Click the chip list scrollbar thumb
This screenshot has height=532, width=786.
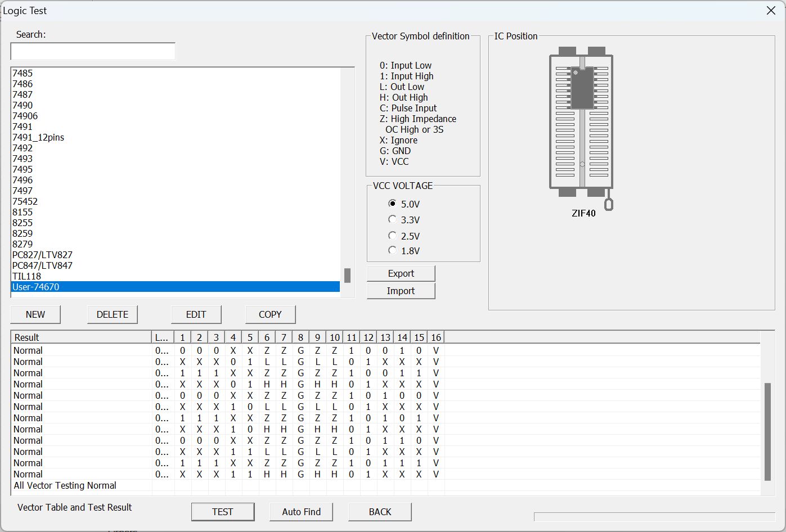pyautogui.click(x=347, y=276)
